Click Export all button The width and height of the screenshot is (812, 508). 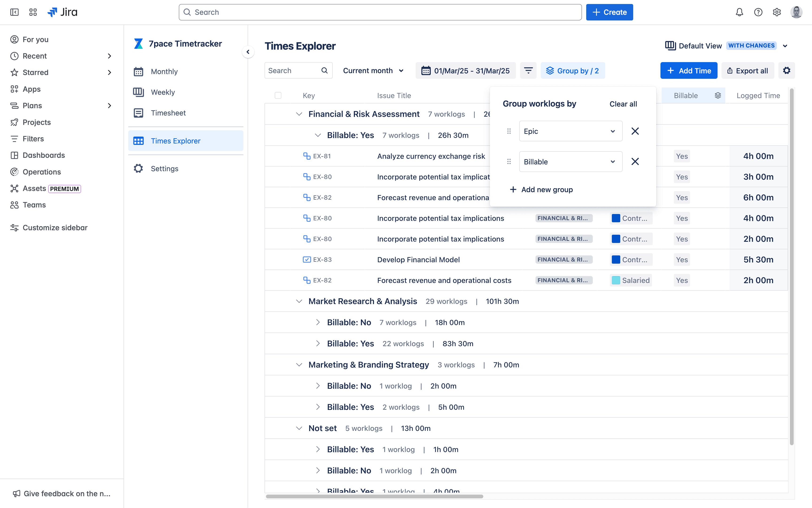[x=748, y=71]
